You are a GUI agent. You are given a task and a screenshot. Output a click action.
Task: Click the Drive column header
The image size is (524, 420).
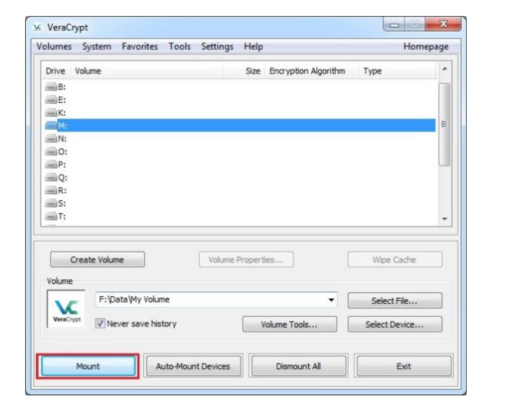tap(56, 71)
